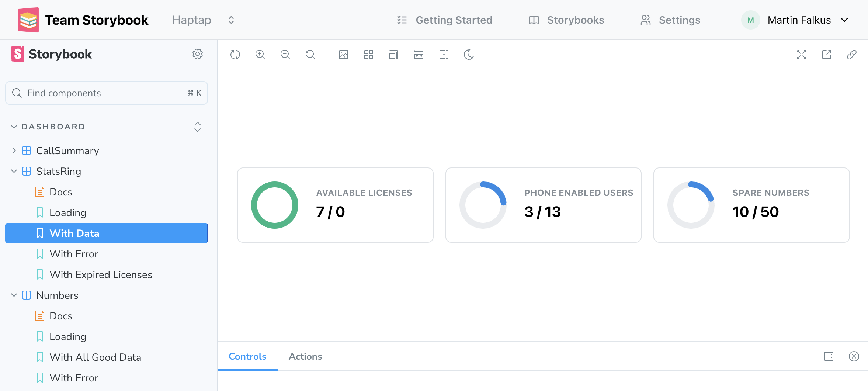The height and width of the screenshot is (391, 868).
Task: Zoom in on the story preview
Action: coord(260,55)
